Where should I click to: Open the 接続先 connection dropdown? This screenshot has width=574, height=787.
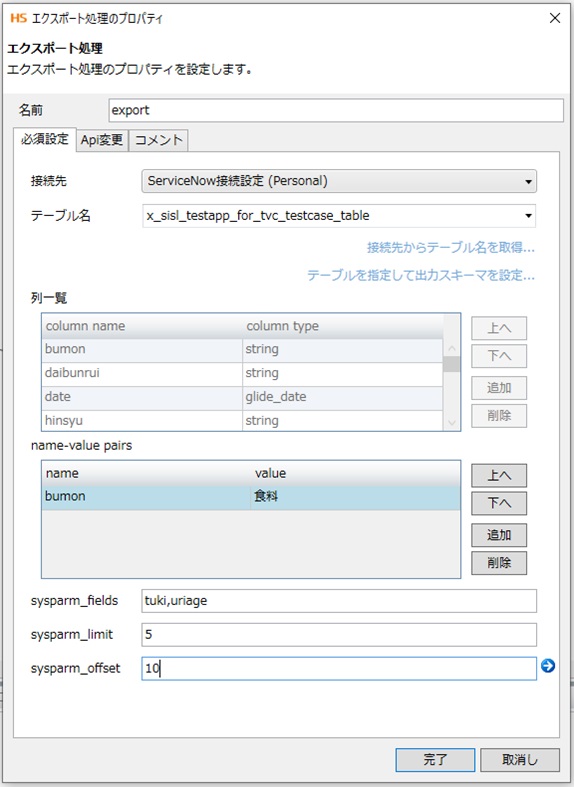pos(339,181)
